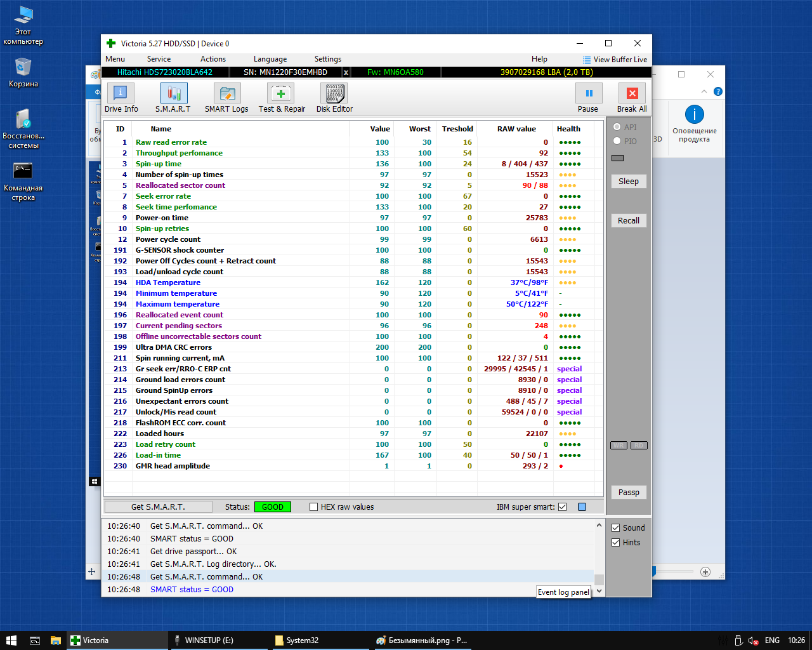Screen dimensions: 812x650
Task: Click the drive model Hitachi HDS723020BLA642
Action: click(x=165, y=72)
